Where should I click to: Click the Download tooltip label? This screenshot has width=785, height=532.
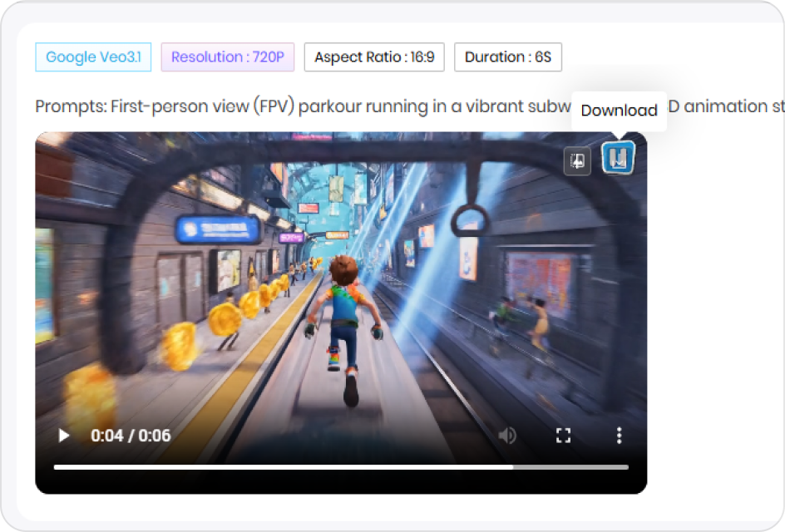click(620, 110)
